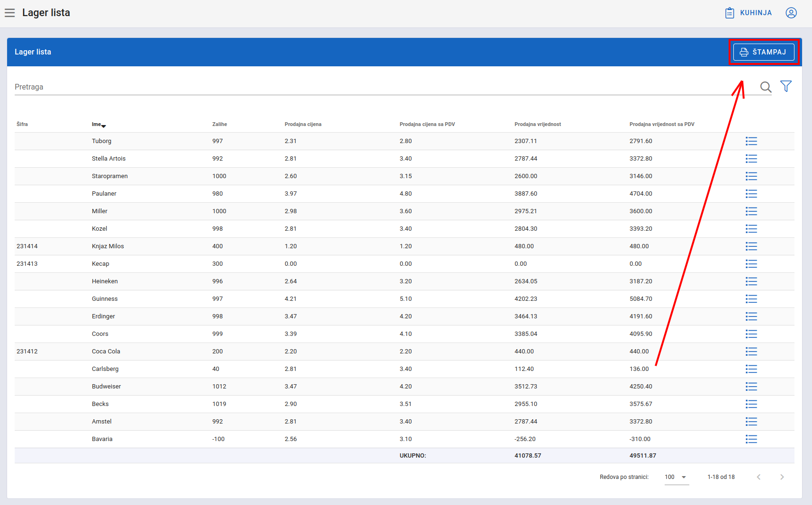This screenshot has height=505, width=812.
Task: Select the Tuborg name cell
Action: [101, 141]
